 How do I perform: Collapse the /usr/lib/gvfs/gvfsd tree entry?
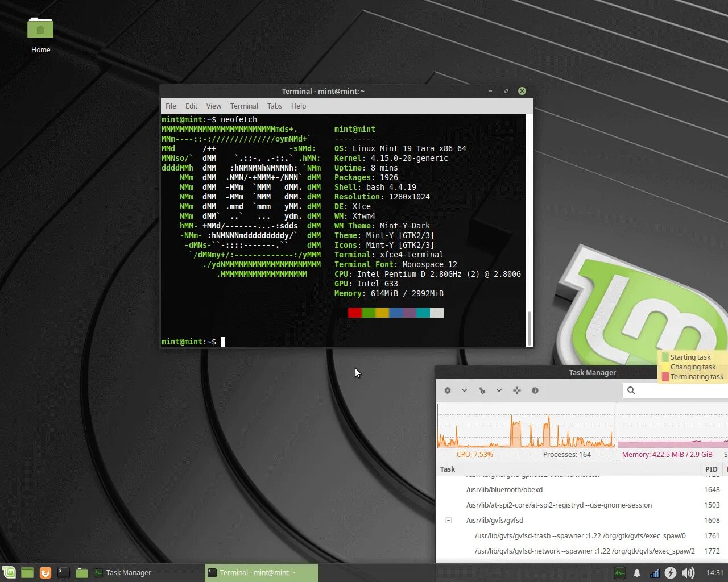coord(448,520)
